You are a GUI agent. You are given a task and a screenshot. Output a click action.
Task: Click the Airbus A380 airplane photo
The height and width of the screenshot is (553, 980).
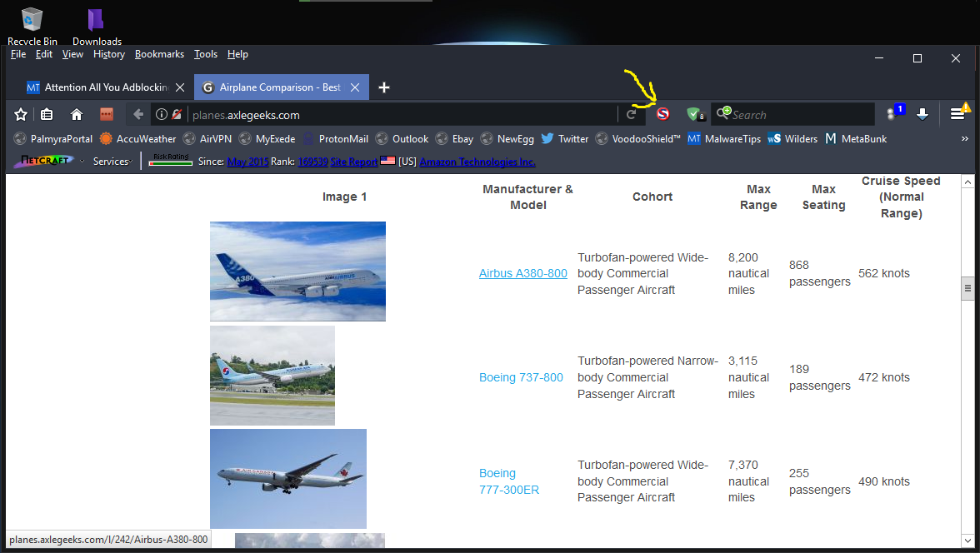[297, 272]
